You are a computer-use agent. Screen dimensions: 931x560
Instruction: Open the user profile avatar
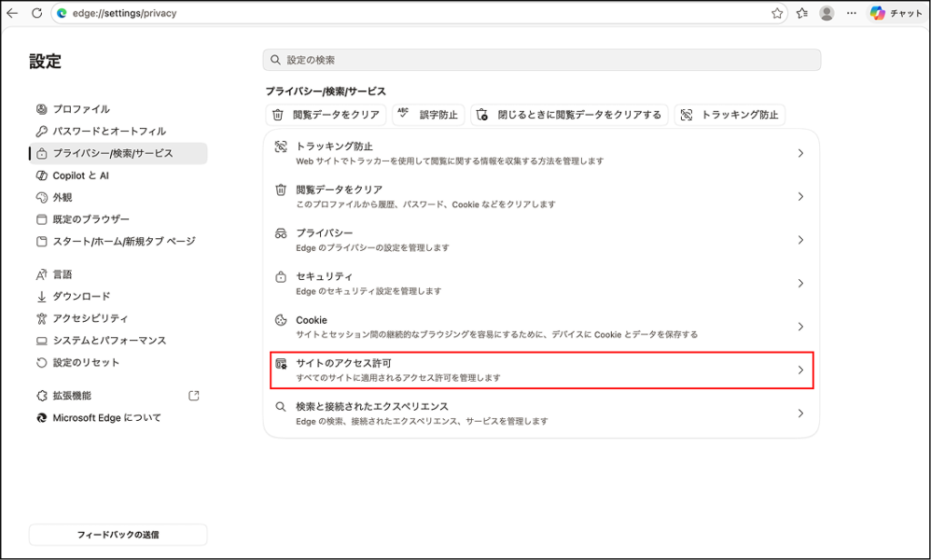pos(826,13)
